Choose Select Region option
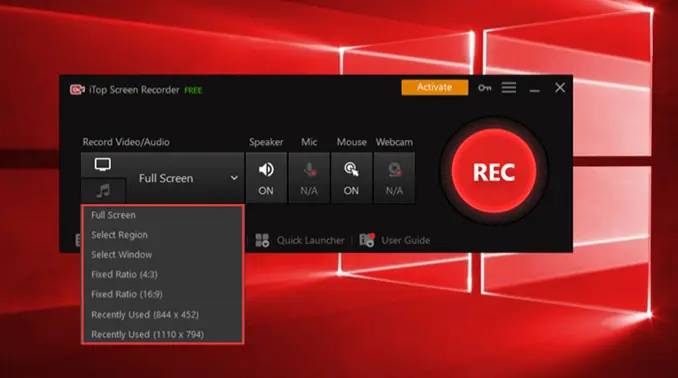This screenshot has width=678, height=378. click(163, 235)
